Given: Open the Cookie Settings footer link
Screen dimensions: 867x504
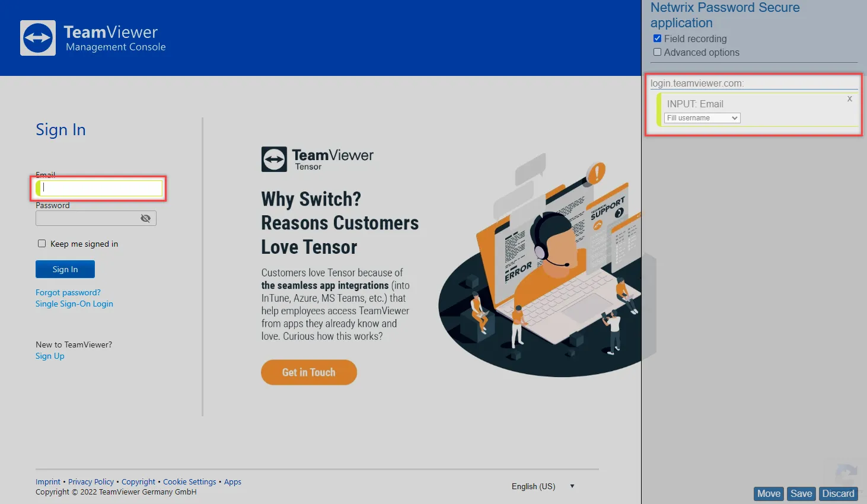Looking at the screenshot, I should click(190, 482).
